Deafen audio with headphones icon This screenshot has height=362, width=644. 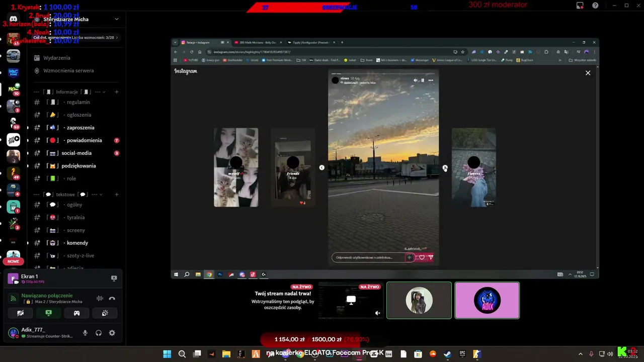[99, 333]
